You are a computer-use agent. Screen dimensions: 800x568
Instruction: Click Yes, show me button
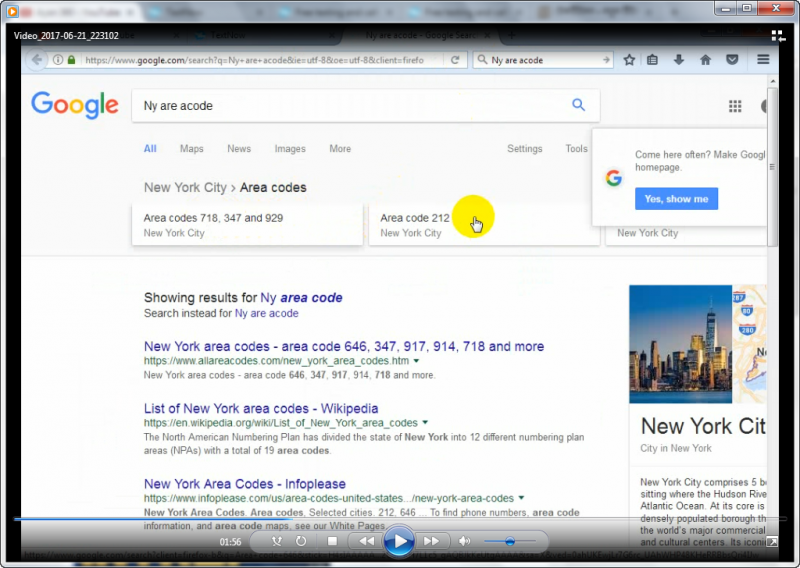coord(676,199)
